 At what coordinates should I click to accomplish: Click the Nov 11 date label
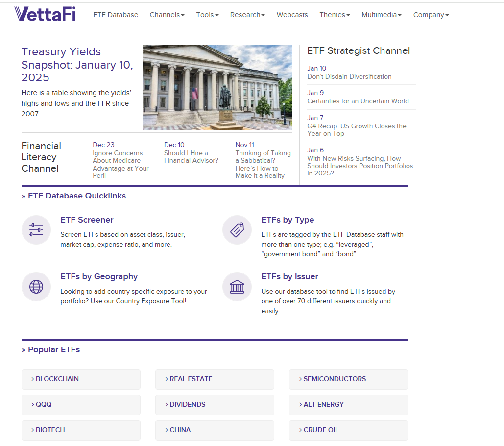pyautogui.click(x=244, y=145)
